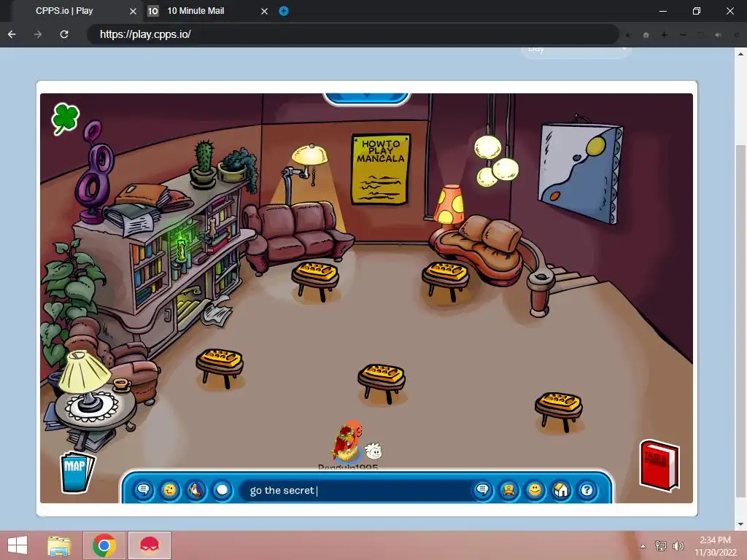Switch to the CPPS.io | Play tab
This screenshot has height=560, width=747.
pyautogui.click(x=64, y=10)
